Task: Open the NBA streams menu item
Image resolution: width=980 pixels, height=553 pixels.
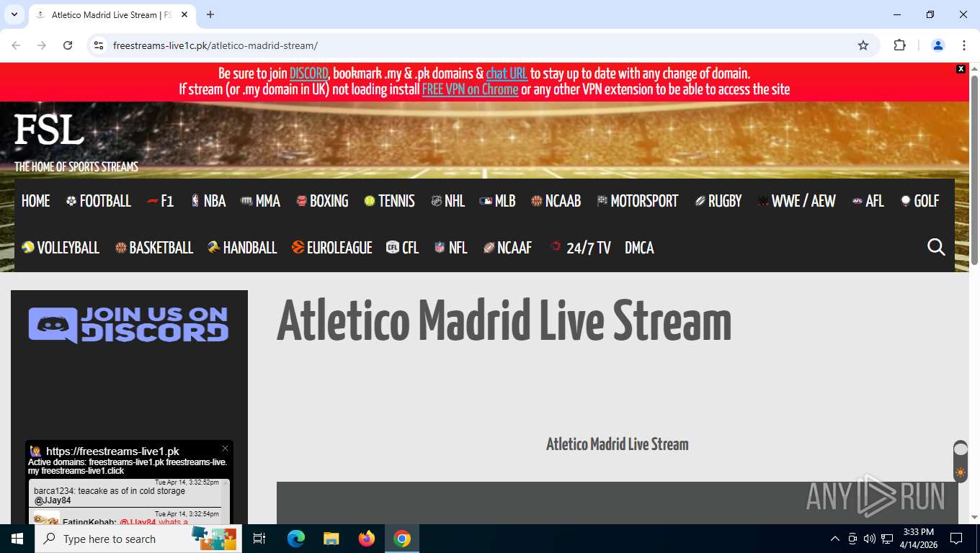Action: (208, 202)
